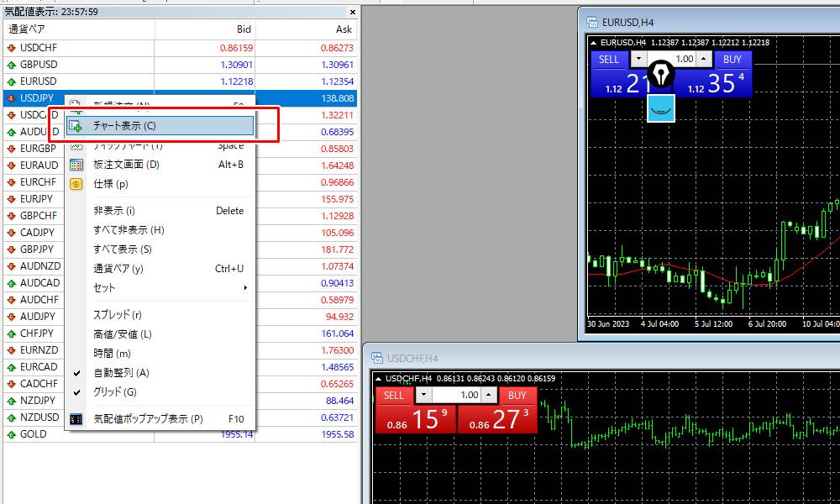Increase lot volume arrow on USDCHF panel

(489, 395)
